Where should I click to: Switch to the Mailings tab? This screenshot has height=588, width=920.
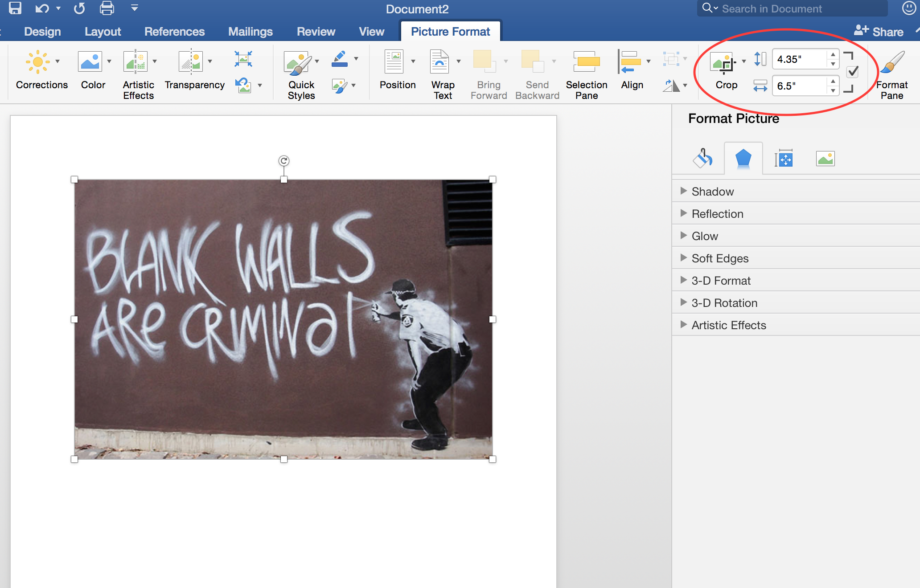tap(250, 32)
